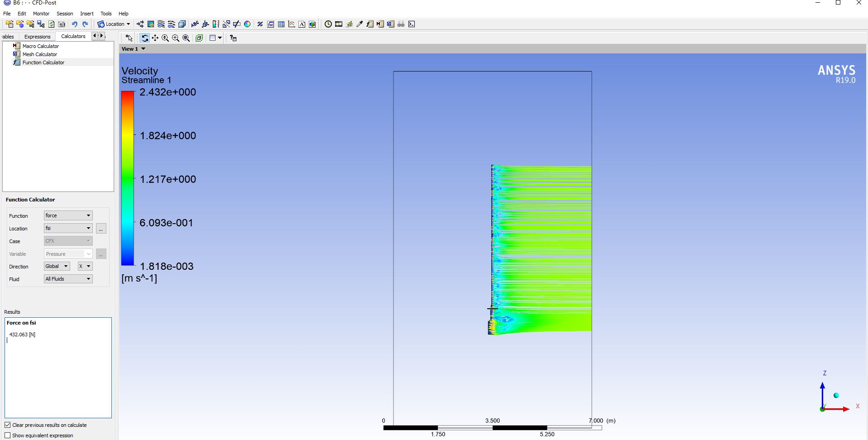This screenshot has width=868, height=440.
Task: Toggle Clear previous results on calculate
Action: (8, 425)
